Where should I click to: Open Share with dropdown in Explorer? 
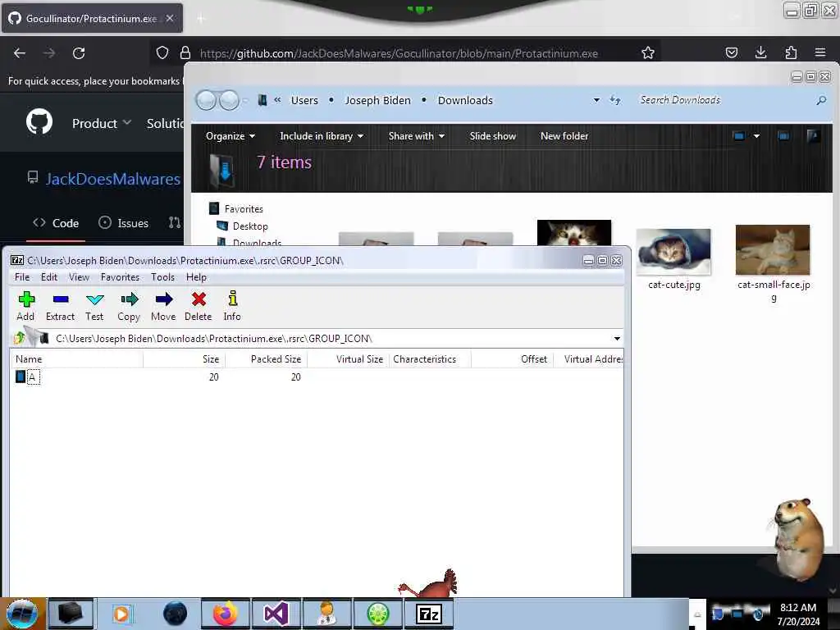click(x=417, y=136)
